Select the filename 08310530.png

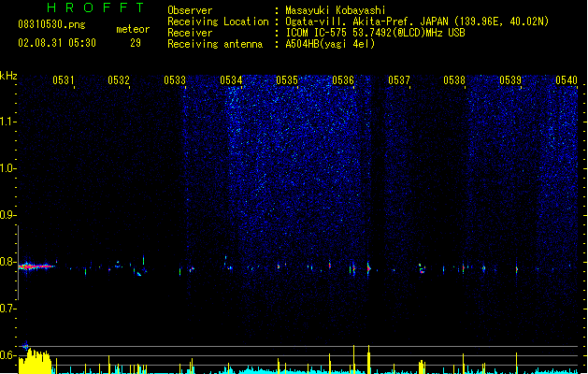(51, 24)
